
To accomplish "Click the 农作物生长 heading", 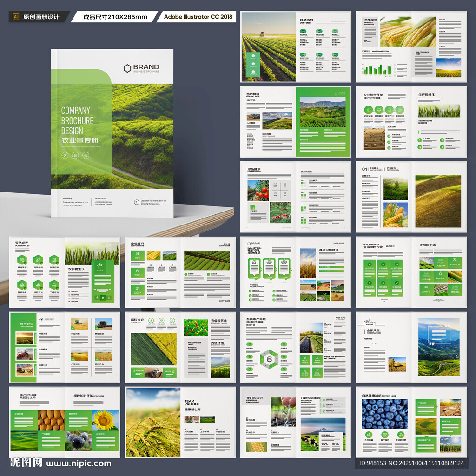I will tap(77, 269).
